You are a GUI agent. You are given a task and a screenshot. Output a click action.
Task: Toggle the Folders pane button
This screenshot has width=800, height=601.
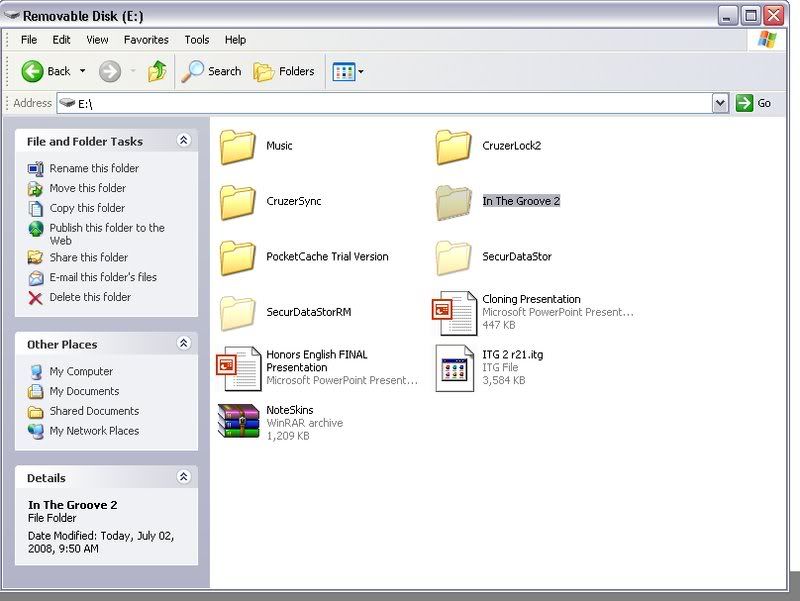pos(284,71)
